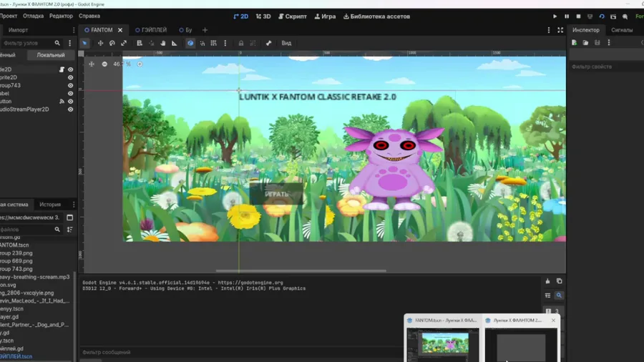644x362 pixels.
Task: Click the Фильтр узлов node filter field
Action: [31, 43]
